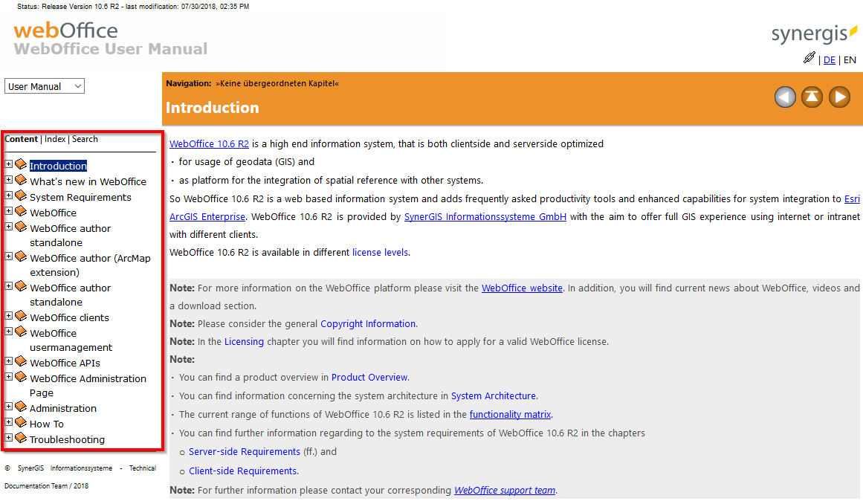Image resolution: width=863 pixels, height=504 pixels.
Task: Open the User Manual dropdown selector
Action: point(44,85)
